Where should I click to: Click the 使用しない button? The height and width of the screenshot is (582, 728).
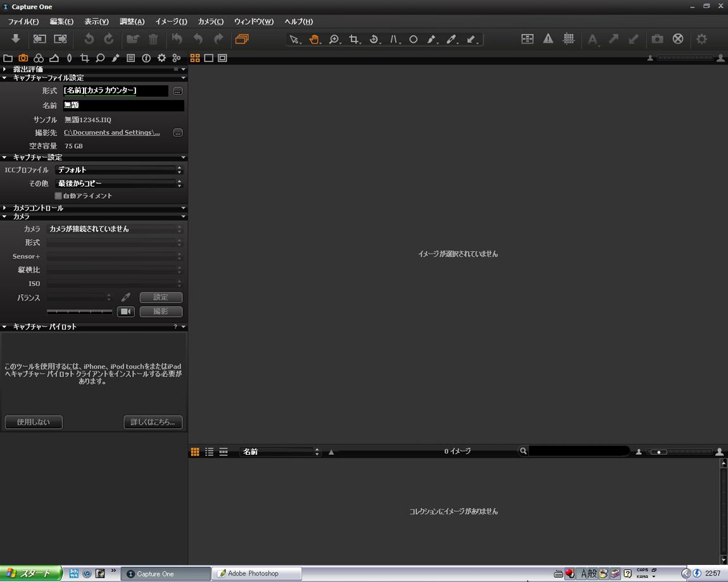[x=34, y=422]
